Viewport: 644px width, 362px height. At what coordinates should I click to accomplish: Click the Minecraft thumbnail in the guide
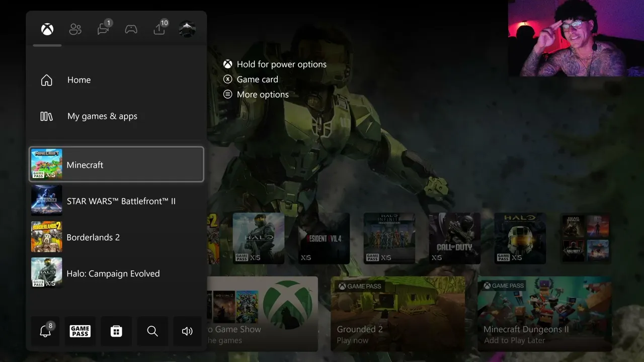coord(47,164)
